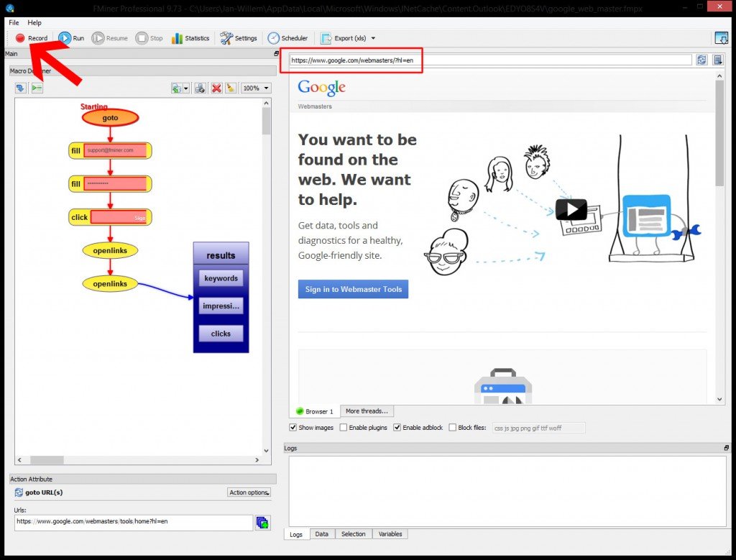736x560 pixels.
Task: Click Sign in to Webmaster Tools button
Action: (353, 289)
